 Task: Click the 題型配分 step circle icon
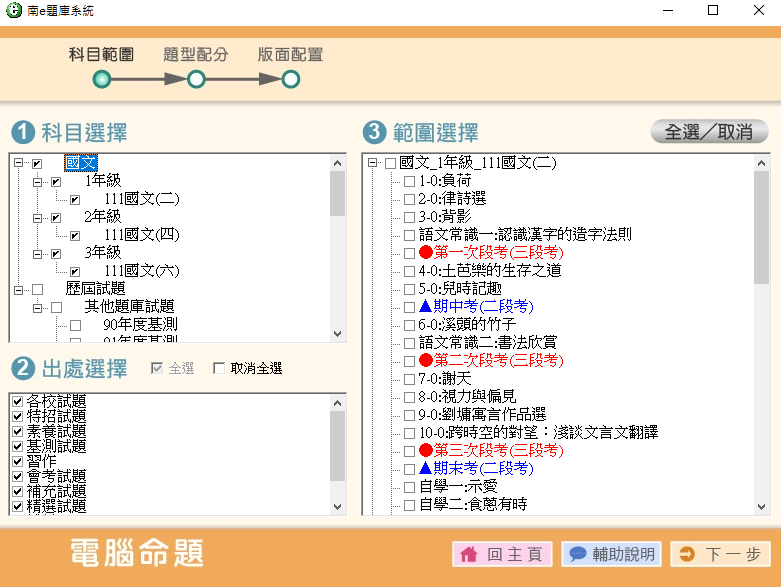click(x=196, y=80)
